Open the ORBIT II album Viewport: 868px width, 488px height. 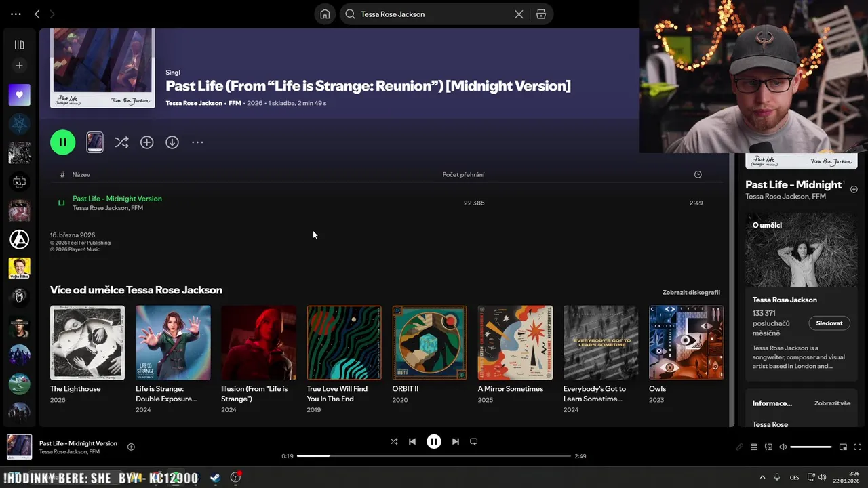(x=429, y=342)
